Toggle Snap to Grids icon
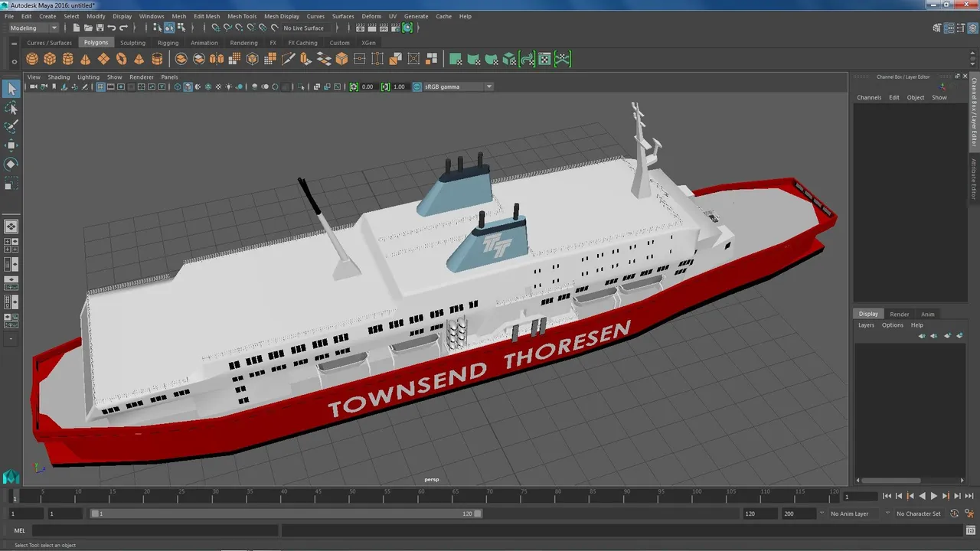This screenshot has height=551, width=980. [x=216, y=28]
